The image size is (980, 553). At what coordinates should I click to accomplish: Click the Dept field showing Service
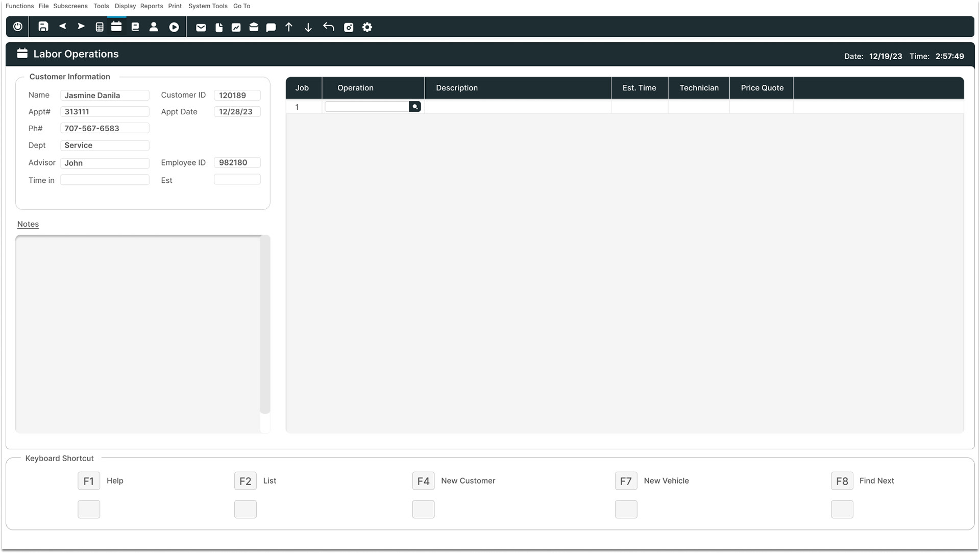(x=105, y=146)
